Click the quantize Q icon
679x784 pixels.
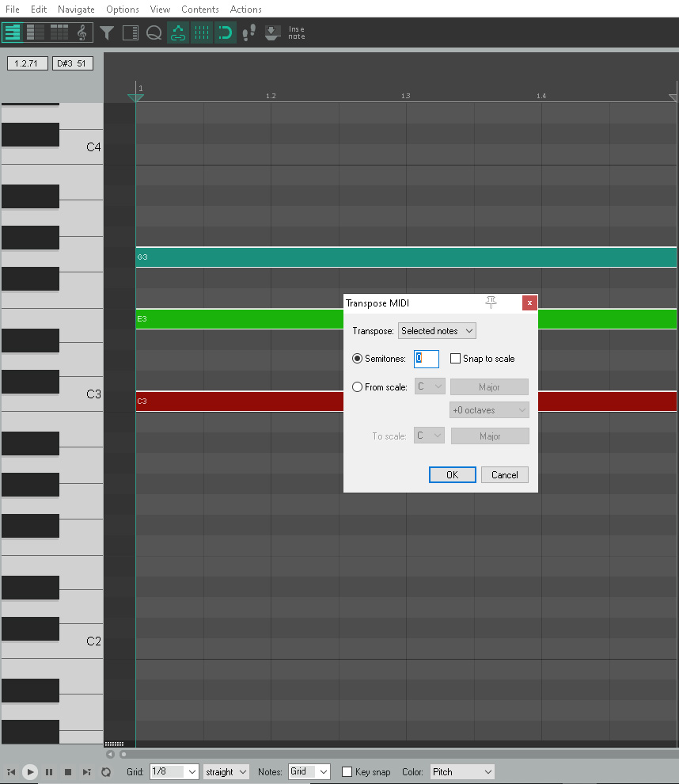[154, 32]
